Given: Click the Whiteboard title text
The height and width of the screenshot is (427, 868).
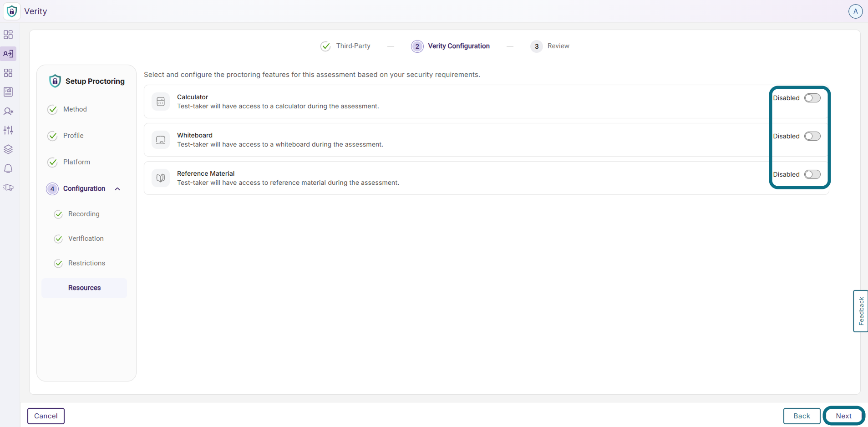Looking at the screenshot, I should 195,135.
